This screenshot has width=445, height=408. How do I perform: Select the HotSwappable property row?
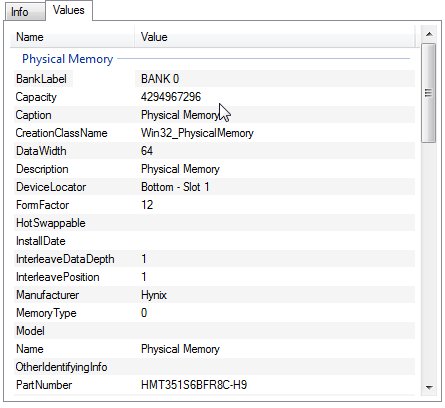click(x=214, y=223)
